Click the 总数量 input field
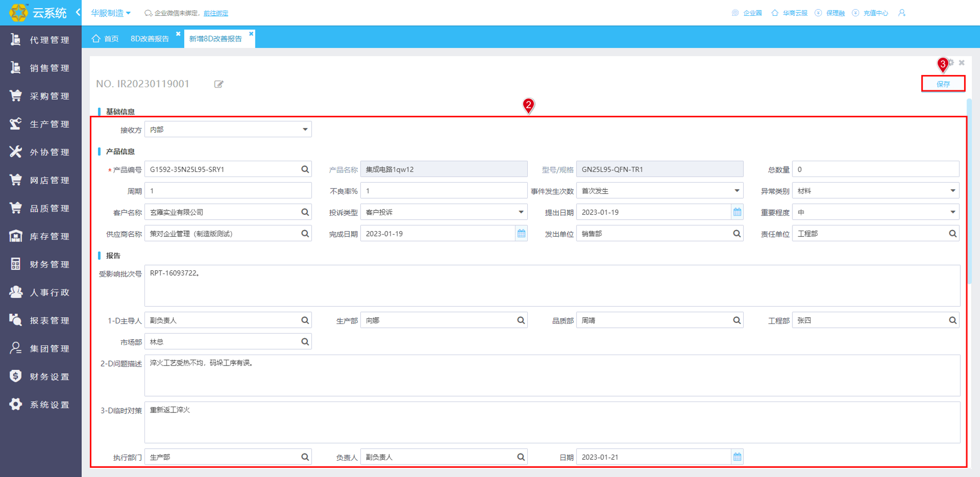980x477 pixels. click(x=875, y=169)
